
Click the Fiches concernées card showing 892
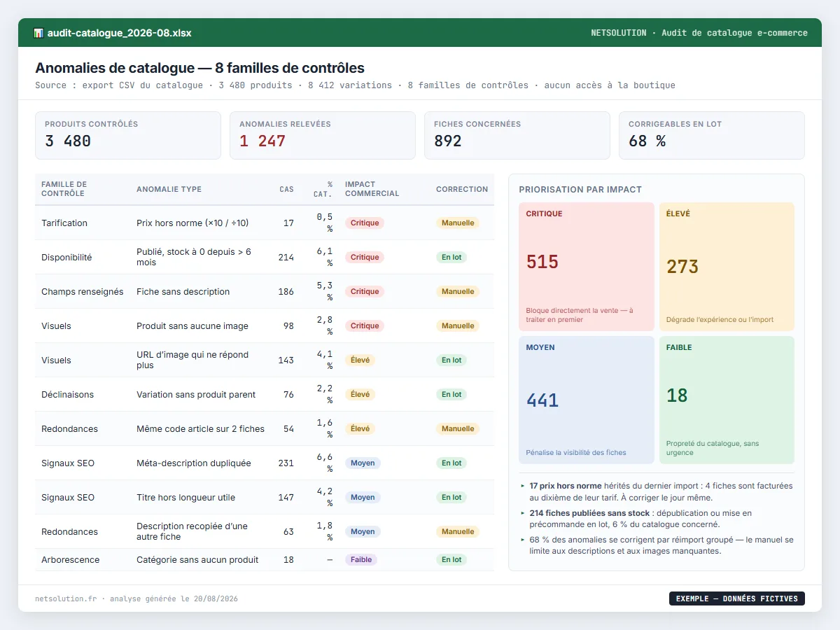coord(517,135)
